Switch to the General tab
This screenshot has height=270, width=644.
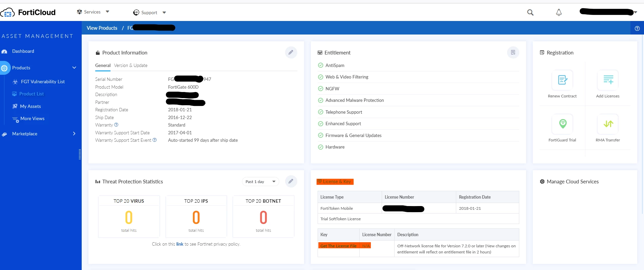(x=103, y=66)
